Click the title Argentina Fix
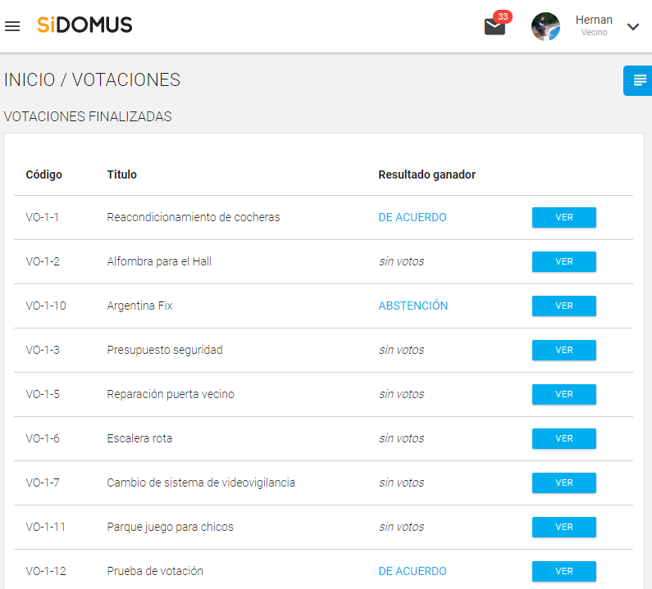652x589 pixels. coord(139,306)
